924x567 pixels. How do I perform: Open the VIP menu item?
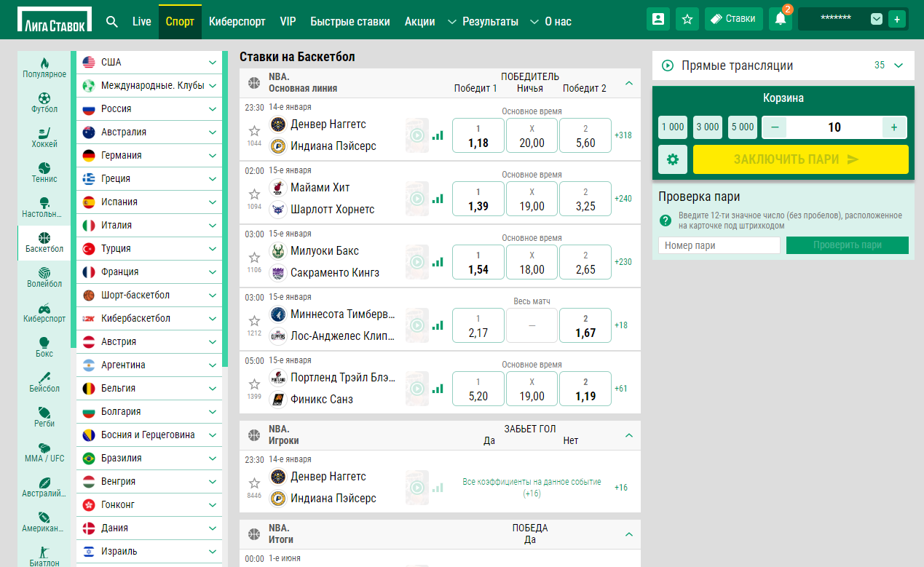288,21
